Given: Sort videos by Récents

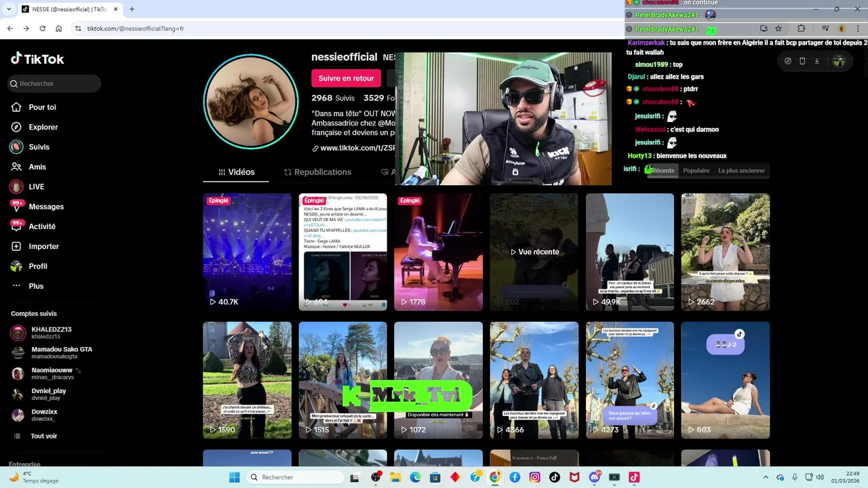Looking at the screenshot, I should click(x=663, y=171).
